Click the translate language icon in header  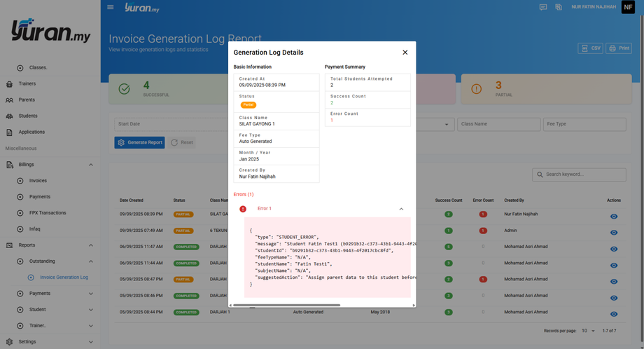[559, 7]
